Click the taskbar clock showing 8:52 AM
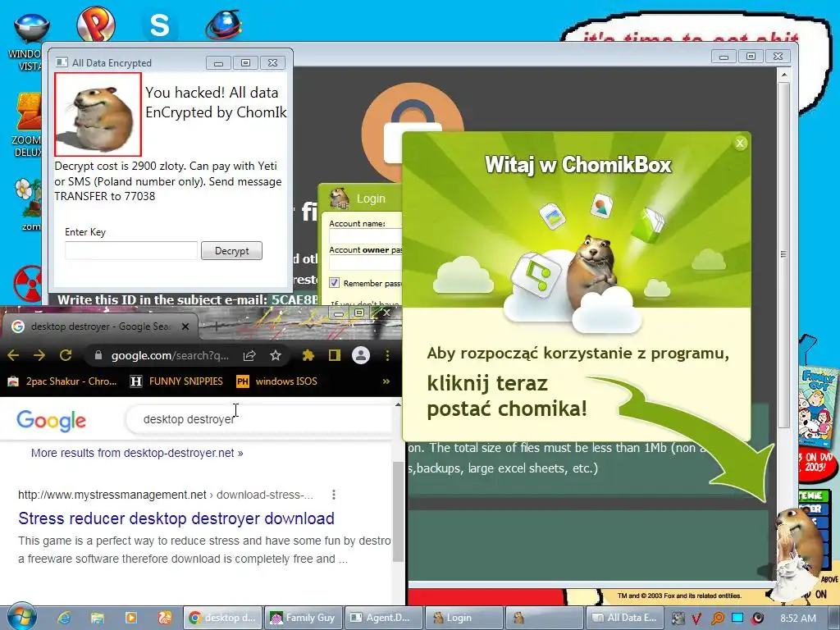Viewport: 840px width, 630px height. pyautogui.click(x=798, y=619)
